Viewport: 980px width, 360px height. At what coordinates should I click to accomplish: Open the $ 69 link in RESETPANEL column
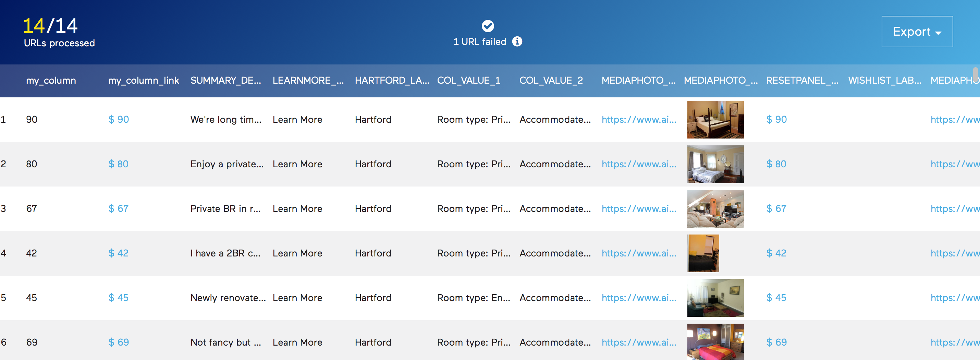[776, 342]
